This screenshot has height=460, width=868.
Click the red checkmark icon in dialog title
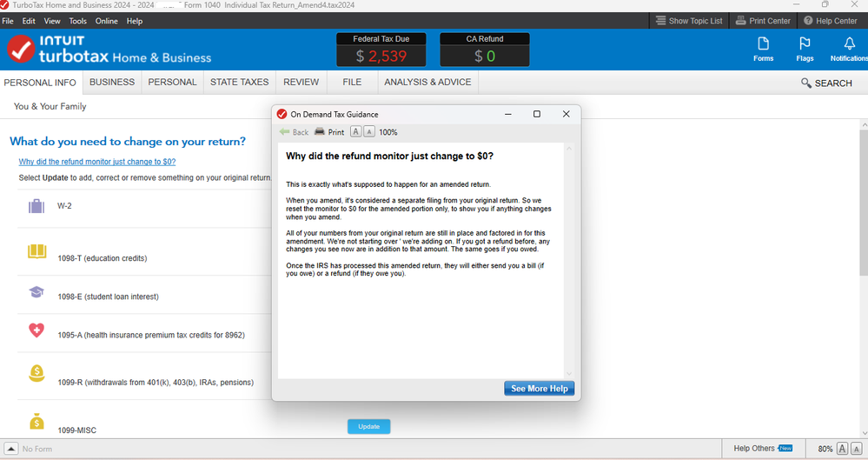coord(282,114)
